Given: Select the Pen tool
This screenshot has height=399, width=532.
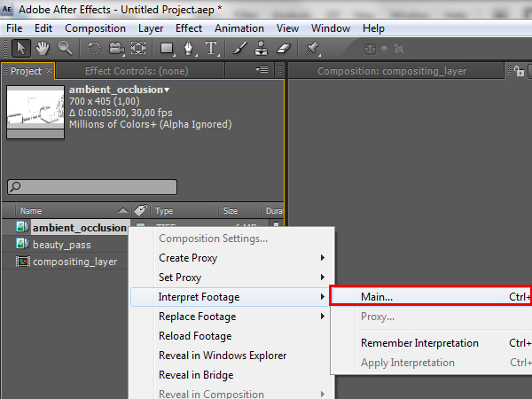Looking at the screenshot, I should [x=190, y=48].
